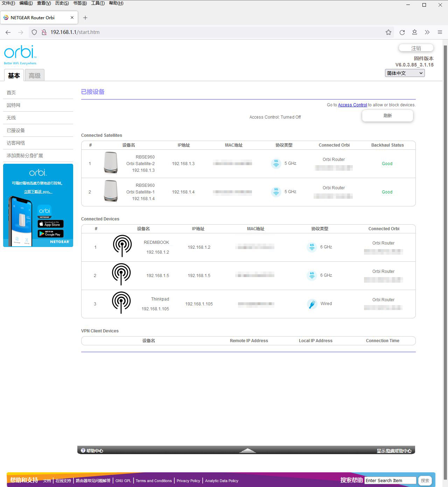448x487 pixels.
Task: Close the NETGEAR Router Orbi tab
Action: [x=72, y=17]
